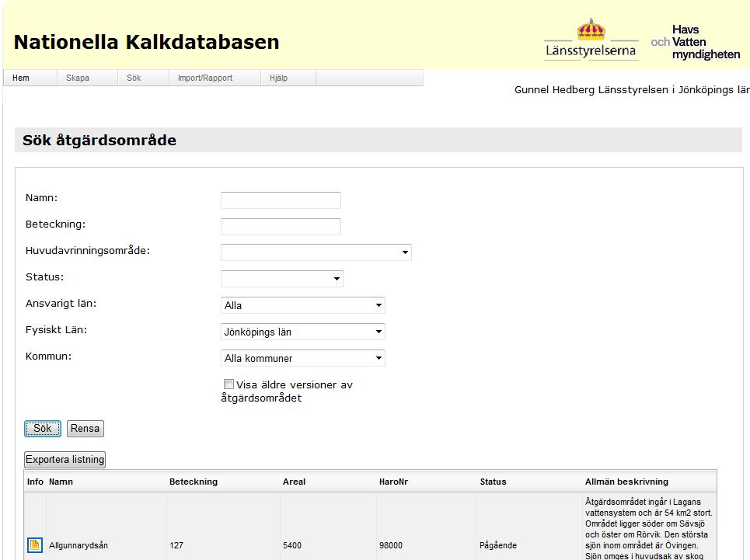Click the Allmän beskrivning column header
The image size is (750, 560).
click(x=626, y=482)
